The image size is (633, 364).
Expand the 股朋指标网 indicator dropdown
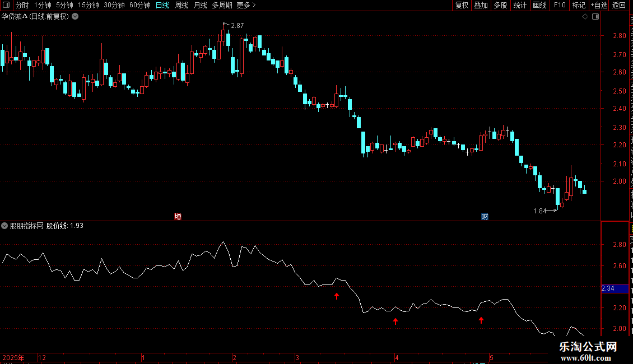(4, 226)
